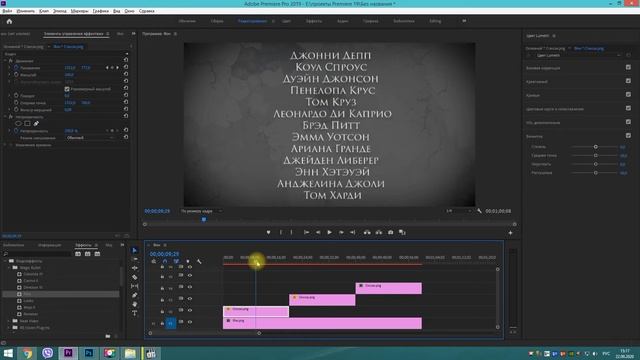Image resolution: width=640 pixels, height=360 pixels.
Task: Click the Vignette Feather slider handle
Action: pos(596,173)
